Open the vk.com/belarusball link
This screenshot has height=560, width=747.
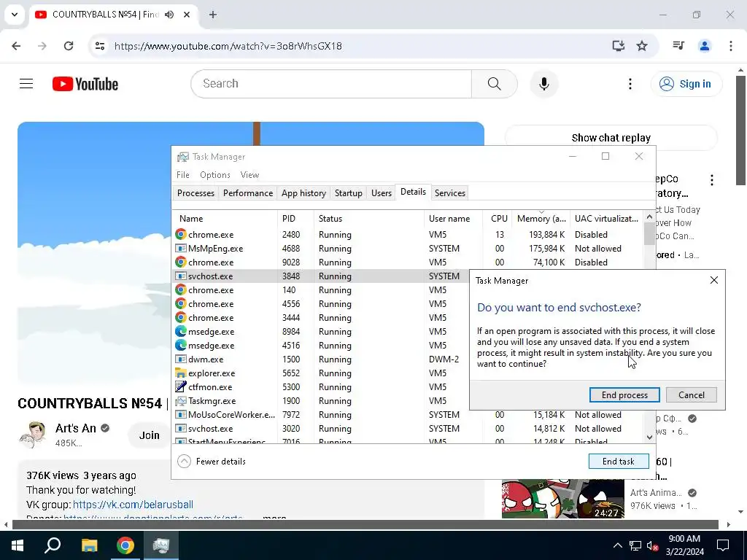133,505
